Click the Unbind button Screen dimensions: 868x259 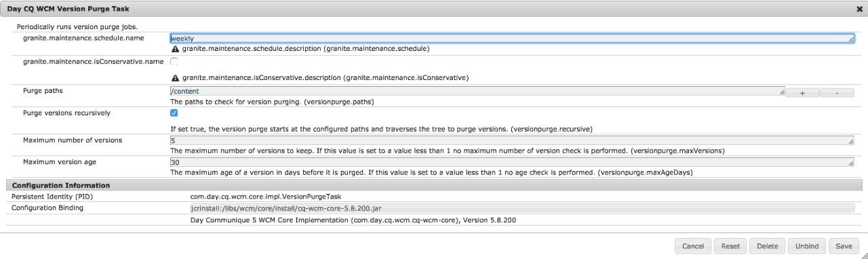coord(807,246)
